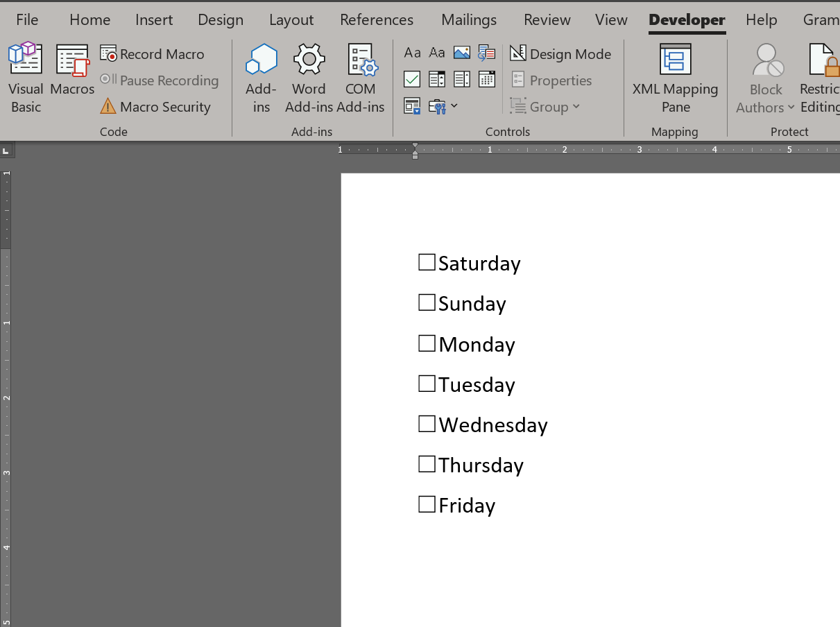Switch to the Review tab
840x627 pixels.
[547, 20]
